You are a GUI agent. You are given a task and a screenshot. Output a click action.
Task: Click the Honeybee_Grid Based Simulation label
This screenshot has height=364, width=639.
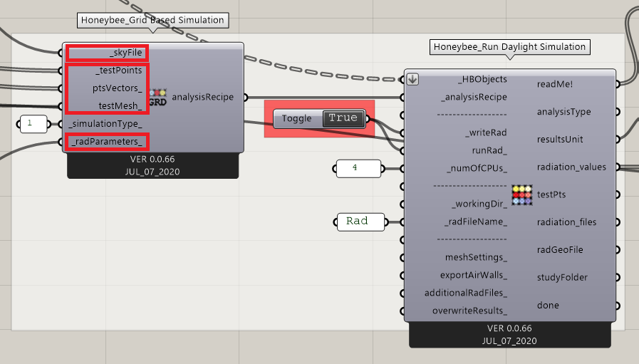(153, 20)
